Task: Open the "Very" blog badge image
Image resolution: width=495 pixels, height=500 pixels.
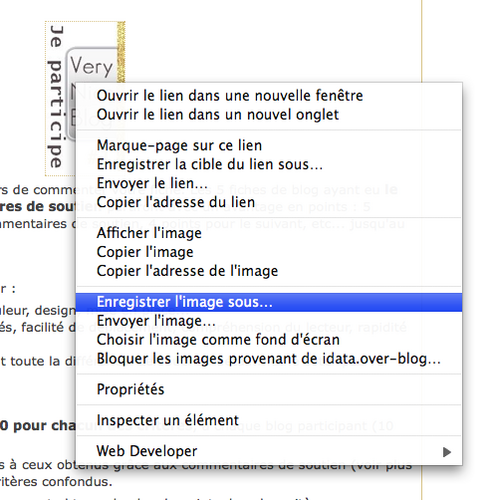Action: (92, 65)
